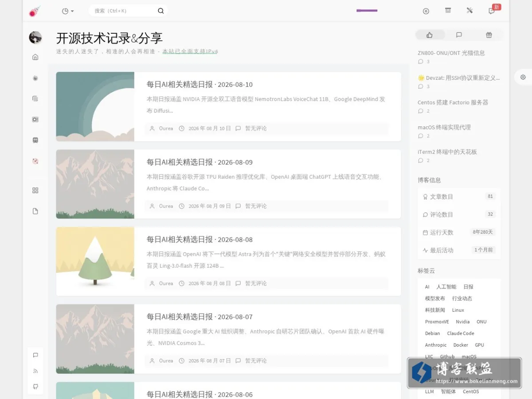Click the train icon in left sidebar
This screenshot has width=532, height=399.
click(35, 140)
